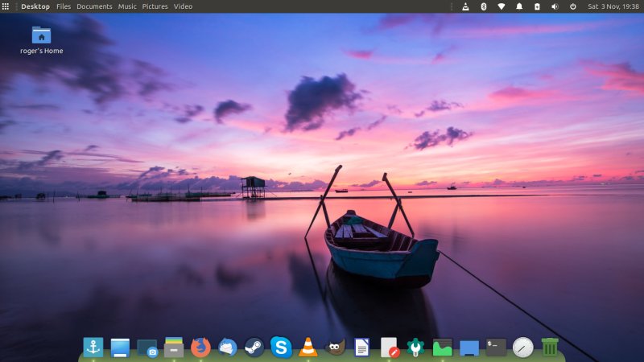
Task: Open Skype from the dock
Action: [281, 347]
